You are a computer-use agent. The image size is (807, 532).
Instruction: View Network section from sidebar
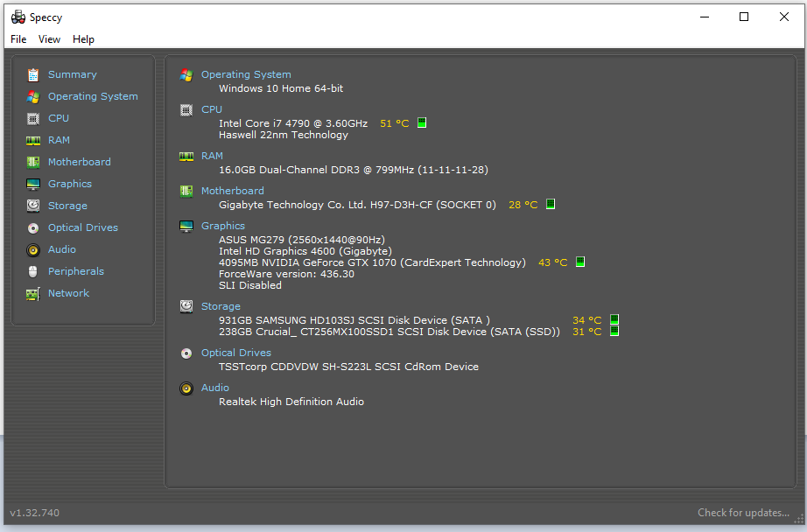[x=69, y=293]
